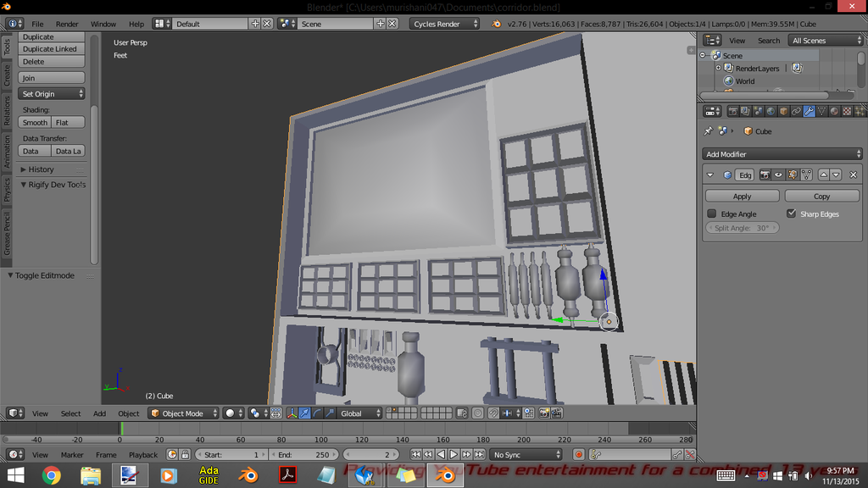
Task: Click the Smooth shading button
Action: click(x=35, y=123)
